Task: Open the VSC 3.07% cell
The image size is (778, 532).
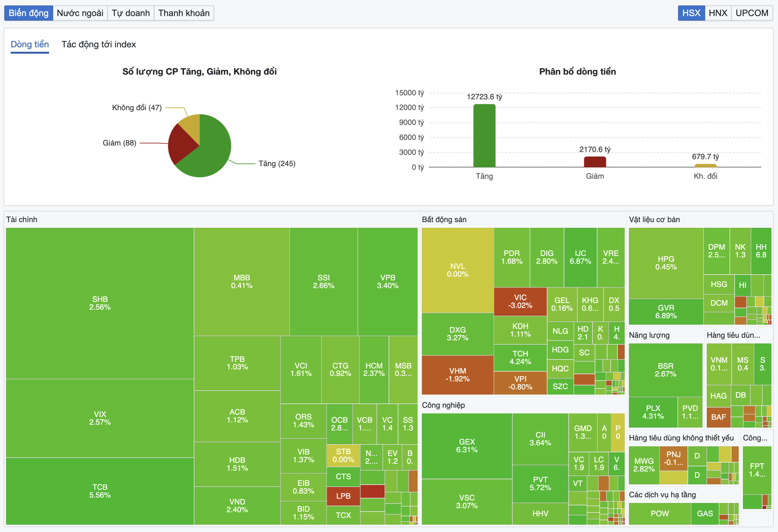Action: (x=467, y=502)
